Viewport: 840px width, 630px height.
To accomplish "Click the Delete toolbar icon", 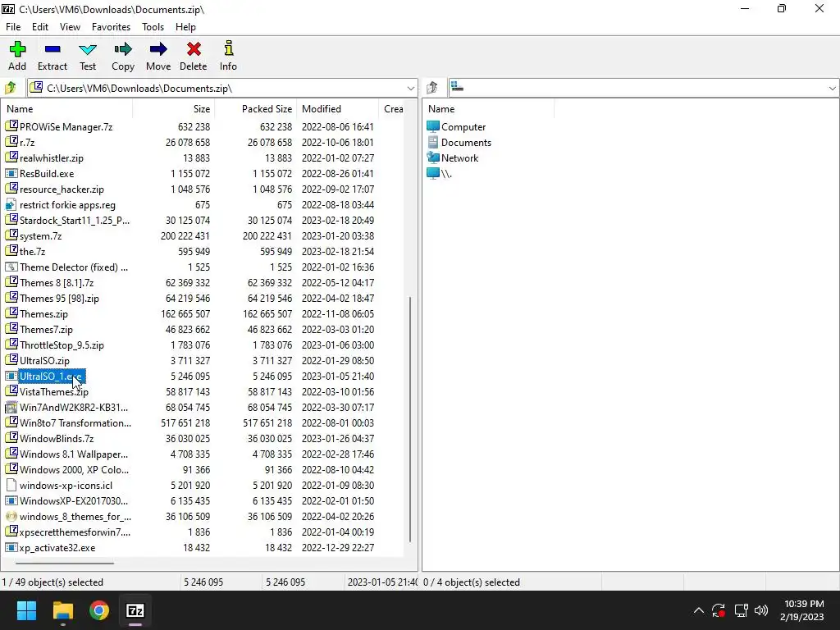I will coord(194,49).
